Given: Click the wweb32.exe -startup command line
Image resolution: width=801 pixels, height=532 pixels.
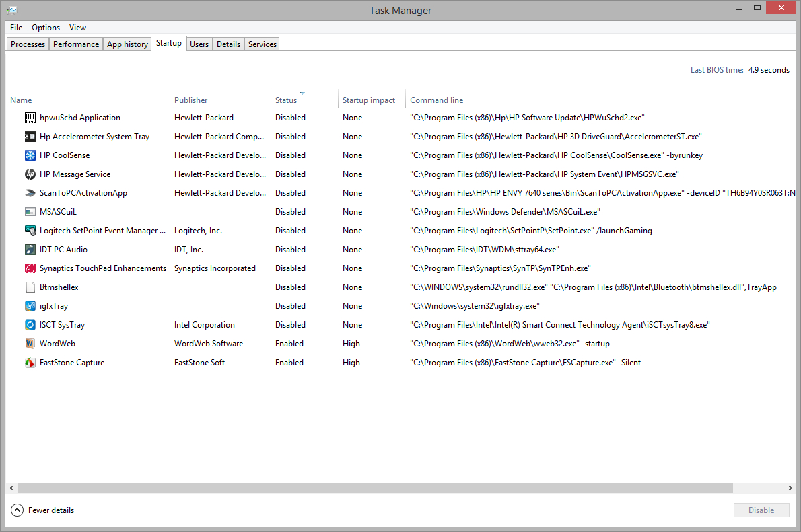Looking at the screenshot, I should [510, 344].
